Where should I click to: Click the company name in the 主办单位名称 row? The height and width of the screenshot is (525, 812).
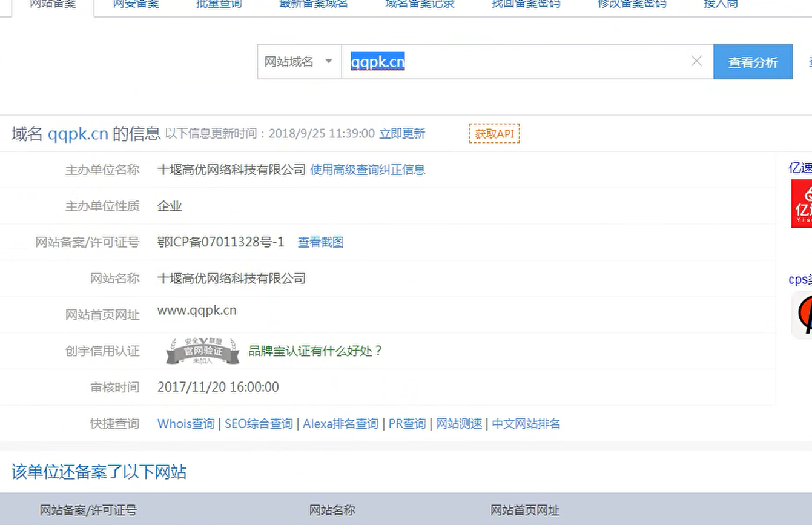point(231,170)
